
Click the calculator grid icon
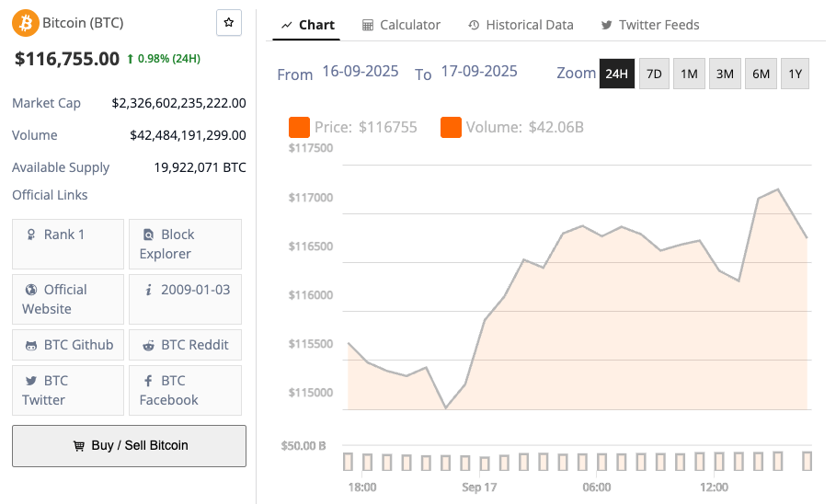[x=368, y=25]
